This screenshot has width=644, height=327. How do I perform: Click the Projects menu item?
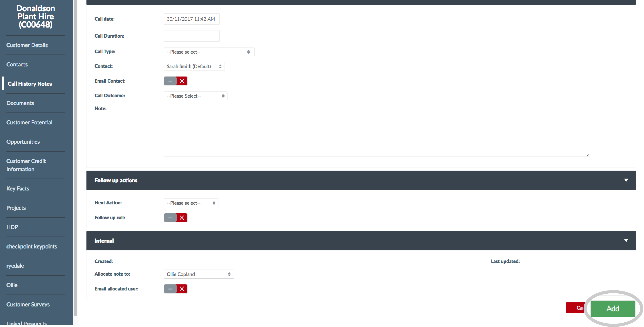click(16, 208)
